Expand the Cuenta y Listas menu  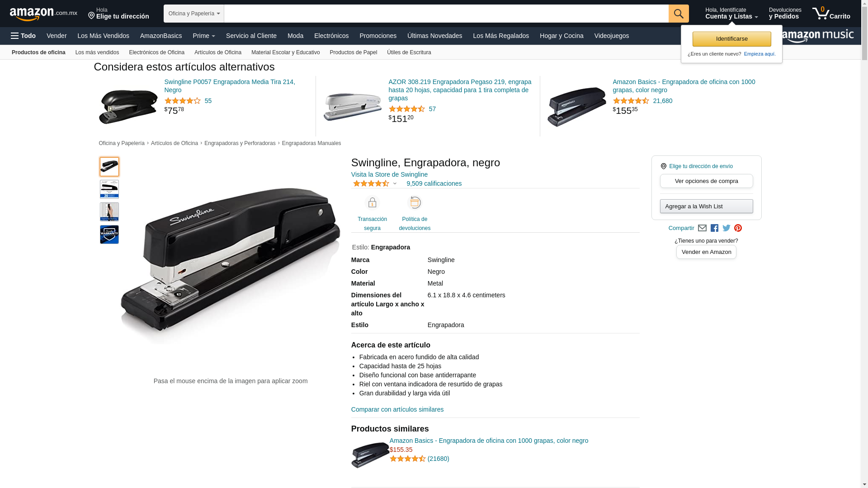[731, 14]
